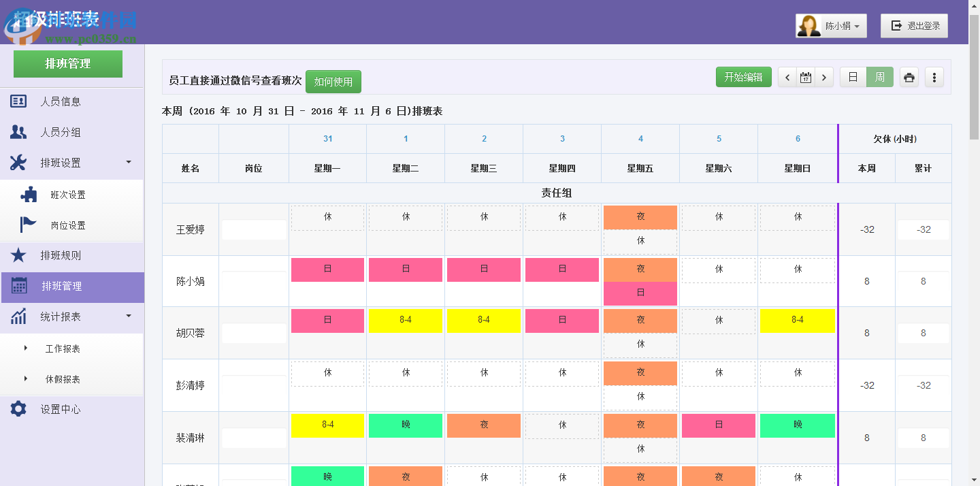The height and width of the screenshot is (486, 980).
Task: Collapse the 排班设置 section arrow
Action: 127,163
